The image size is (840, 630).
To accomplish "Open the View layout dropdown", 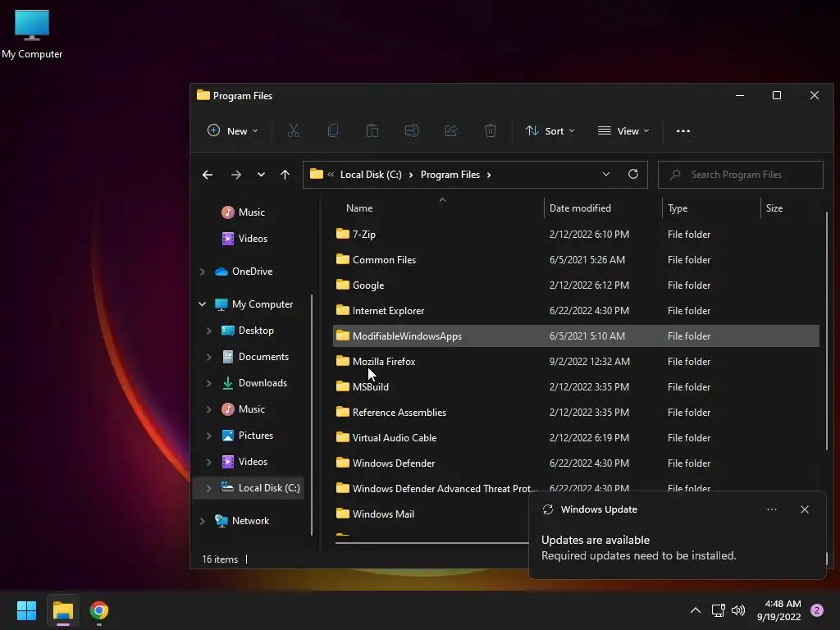I will point(623,130).
